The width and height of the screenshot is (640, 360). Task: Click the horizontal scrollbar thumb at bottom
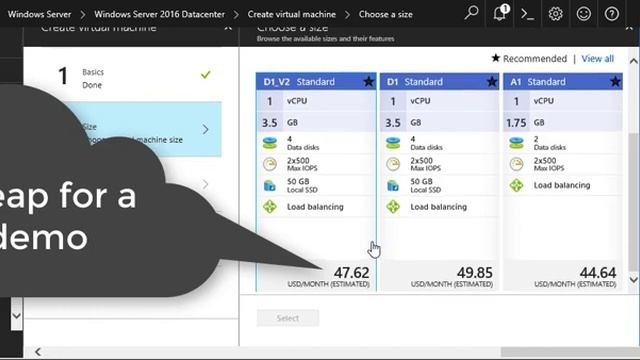click(x=570, y=352)
